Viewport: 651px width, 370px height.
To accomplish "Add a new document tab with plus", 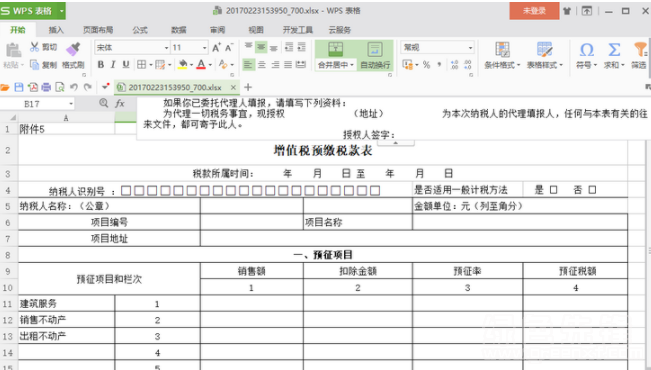I will [x=248, y=87].
